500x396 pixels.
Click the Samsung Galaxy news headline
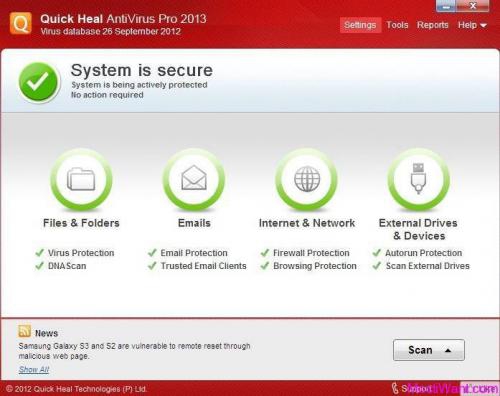click(134, 351)
